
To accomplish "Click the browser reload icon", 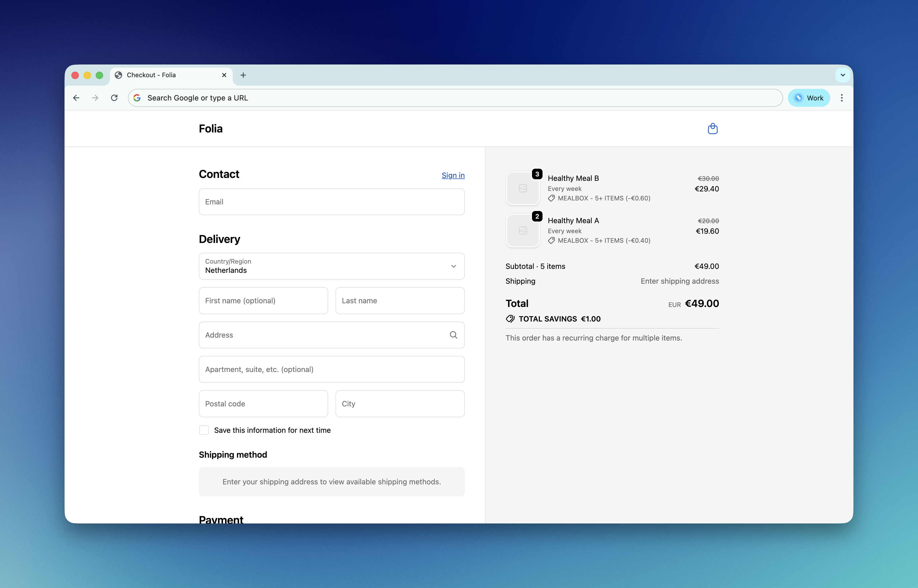I will point(114,98).
